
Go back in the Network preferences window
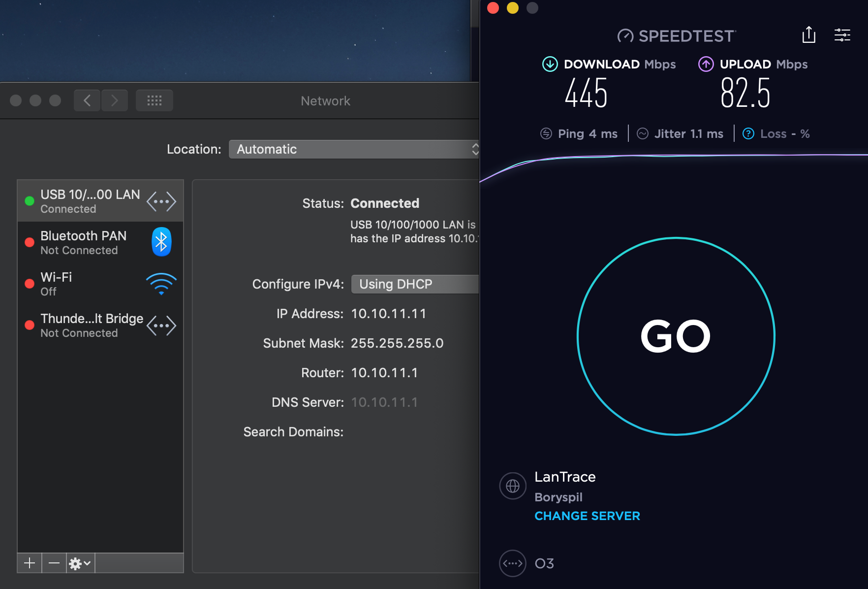click(87, 100)
